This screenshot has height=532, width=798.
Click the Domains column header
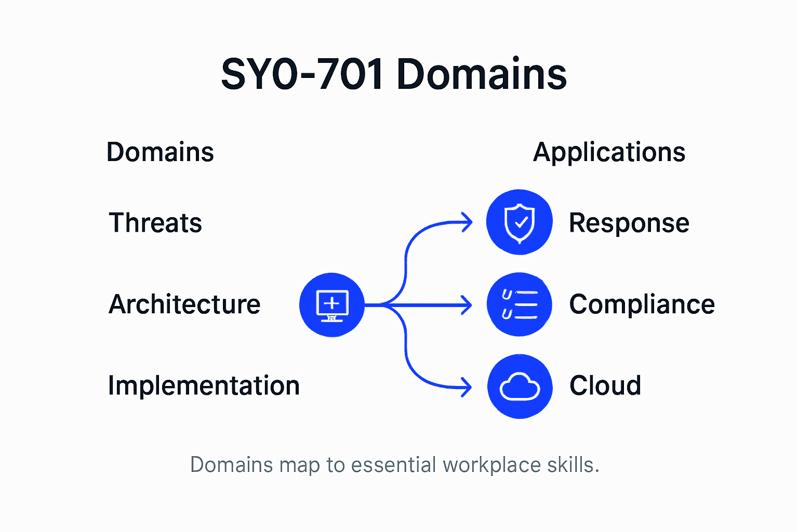click(160, 151)
